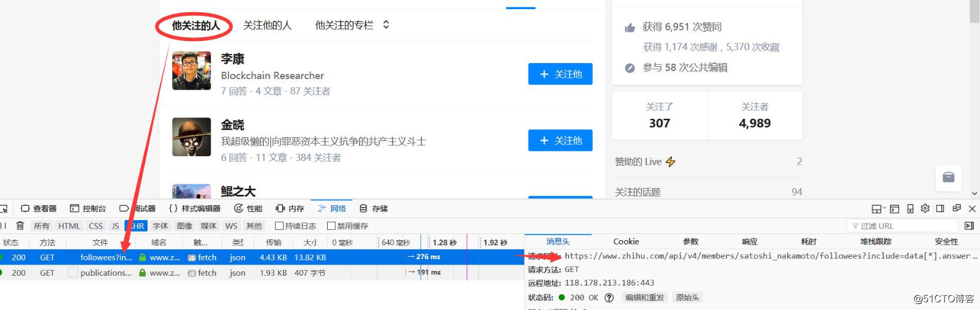Click the 原始头 raw headers button
Image resolution: width=980 pixels, height=310 pixels.
[687, 298]
